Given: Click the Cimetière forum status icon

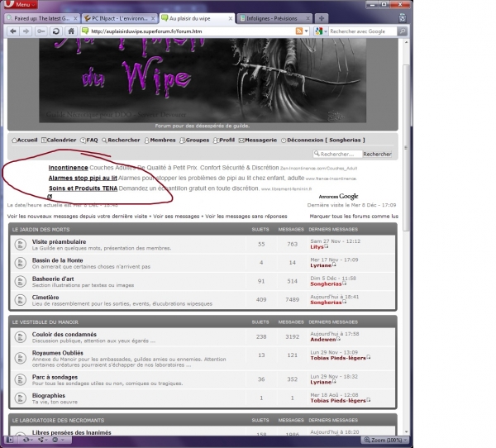Looking at the screenshot, I should pos(21,300).
